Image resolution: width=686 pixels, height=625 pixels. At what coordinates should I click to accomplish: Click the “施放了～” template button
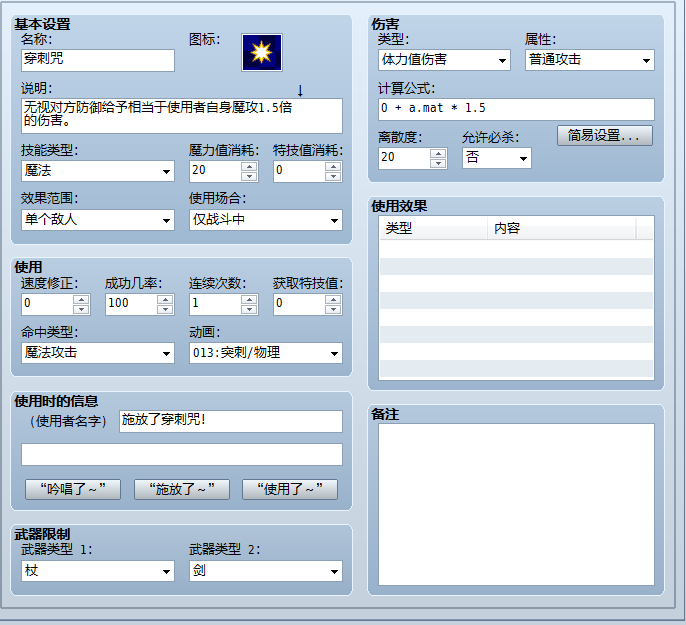coord(182,489)
